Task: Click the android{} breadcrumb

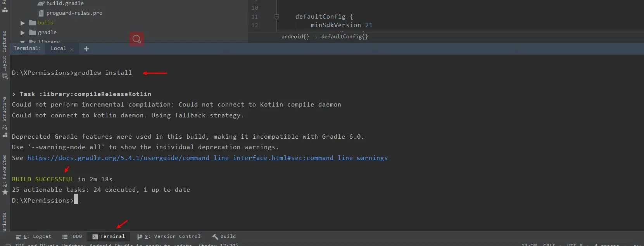Action: pos(295,37)
